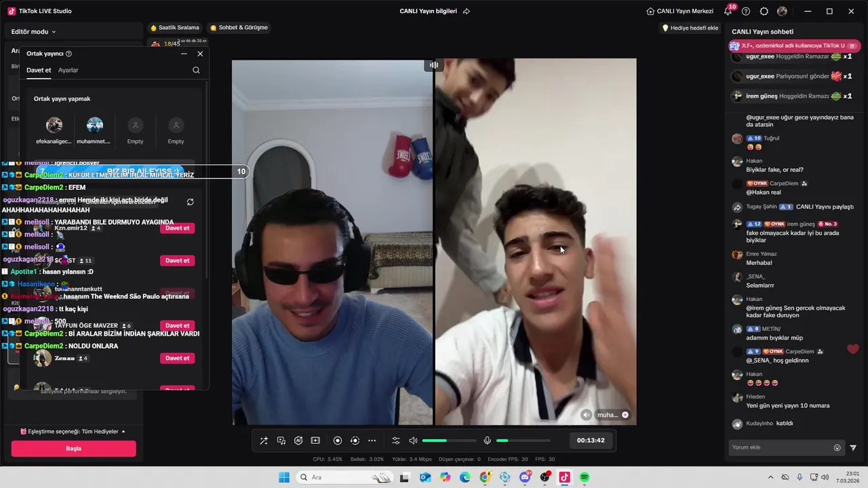Select co-host efekanaligec avatar
868x488 pixels.
click(54, 125)
